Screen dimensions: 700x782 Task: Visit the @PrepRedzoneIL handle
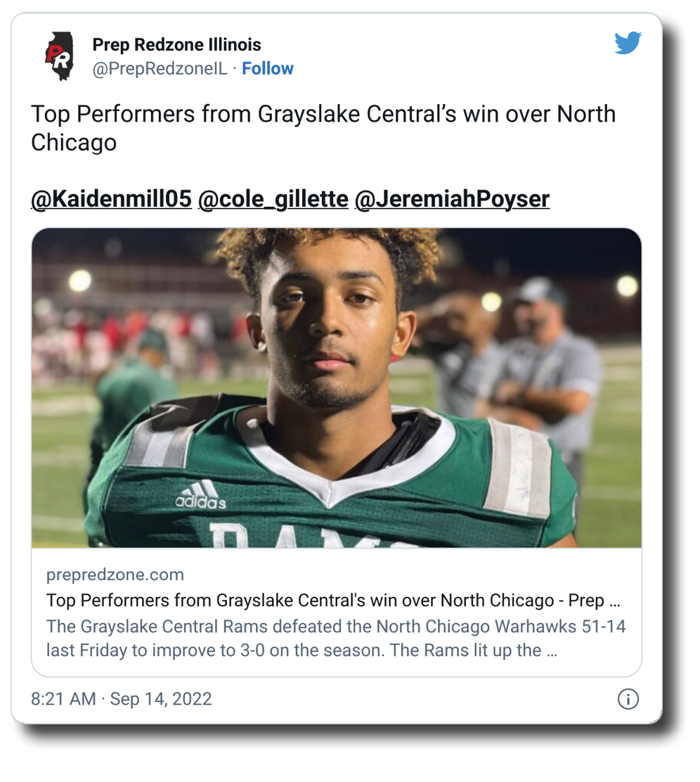click(x=160, y=68)
